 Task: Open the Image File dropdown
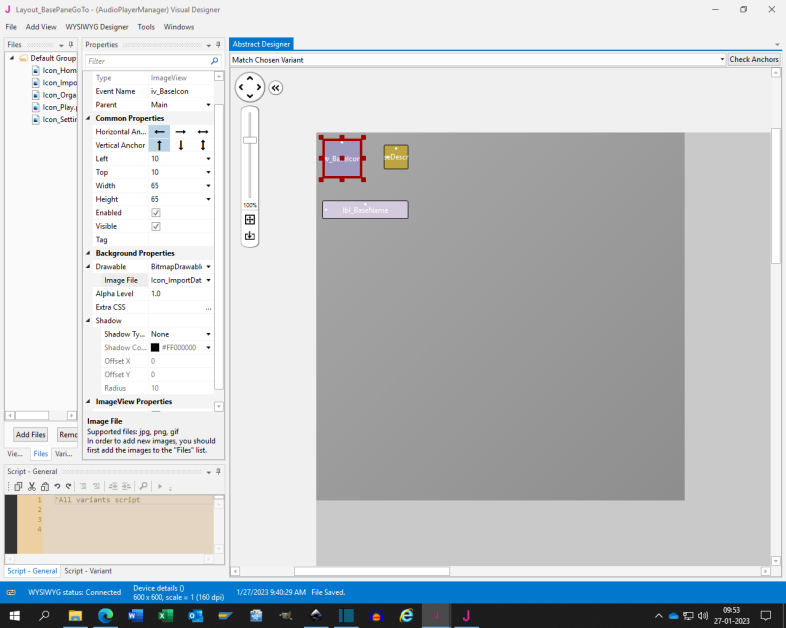[209, 280]
